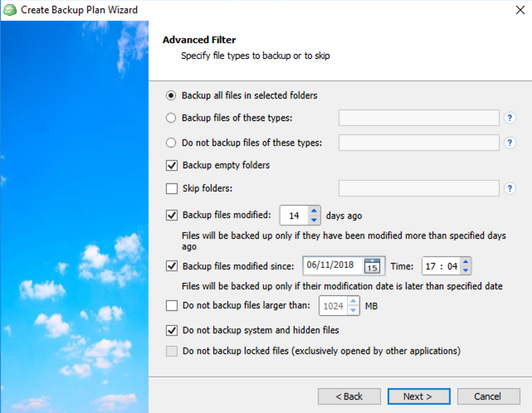Viewport: 532px width, 413px height.
Task: Click the 'Time:' label
Action: click(402, 266)
